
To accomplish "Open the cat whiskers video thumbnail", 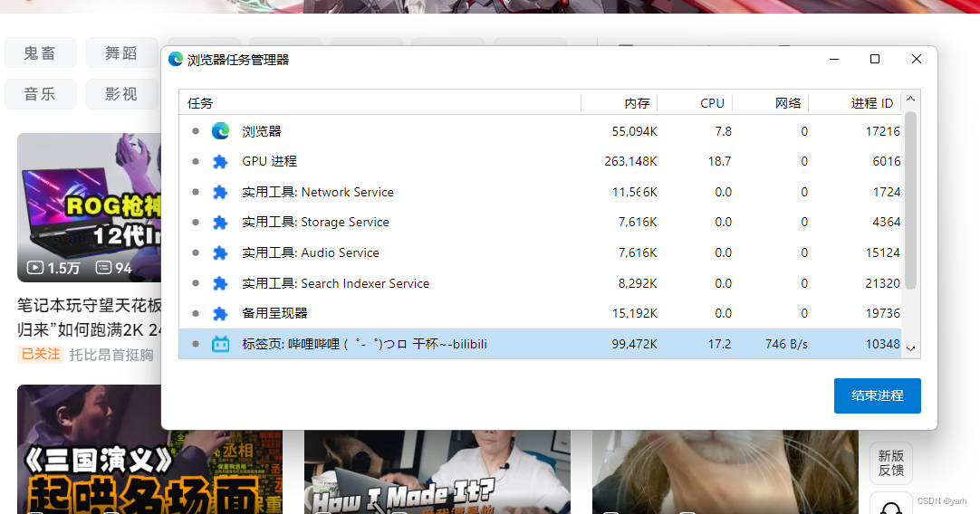I will [725, 471].
